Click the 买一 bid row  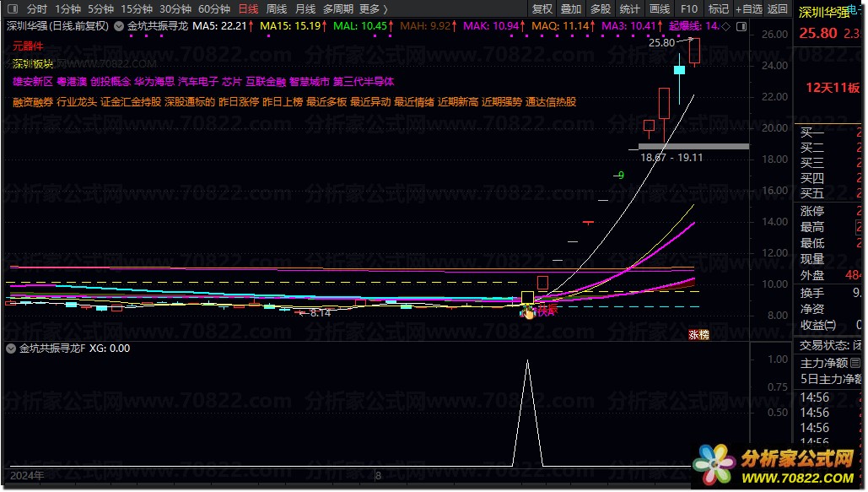[x=829, y=132]
